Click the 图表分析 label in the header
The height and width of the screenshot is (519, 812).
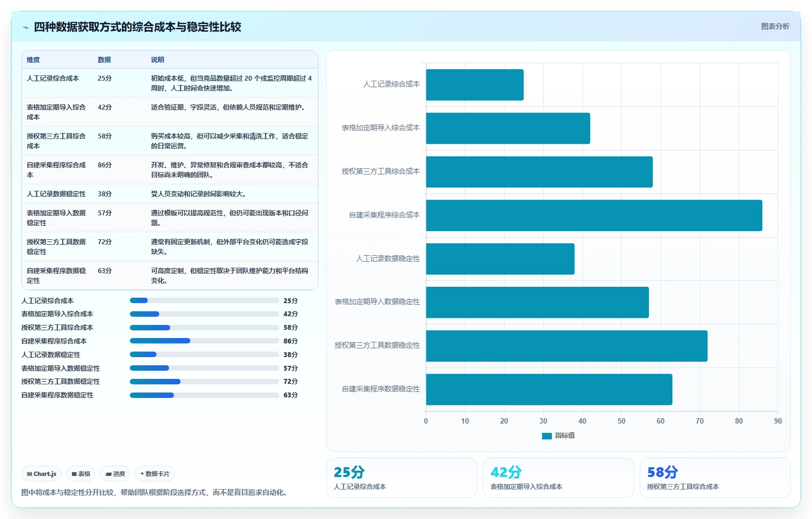[775, 26]
